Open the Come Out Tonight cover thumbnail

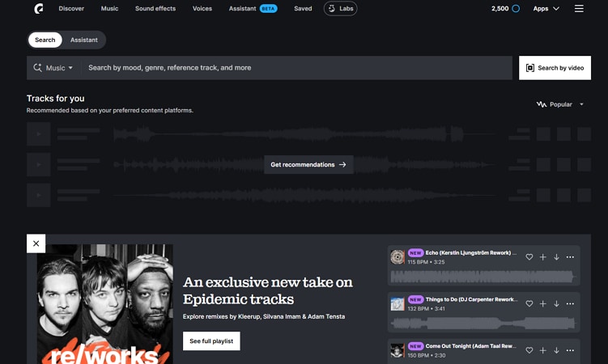398,350
